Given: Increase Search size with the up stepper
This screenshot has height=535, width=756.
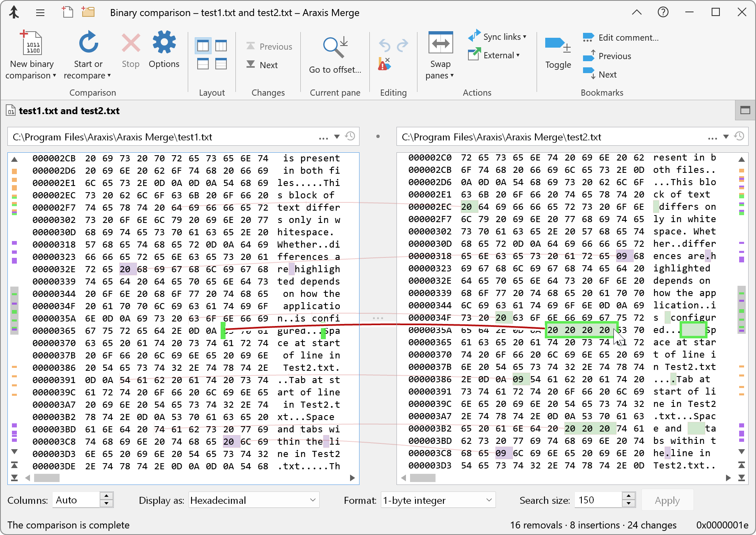Looking at the screenshot, I should tap(628, 496).
